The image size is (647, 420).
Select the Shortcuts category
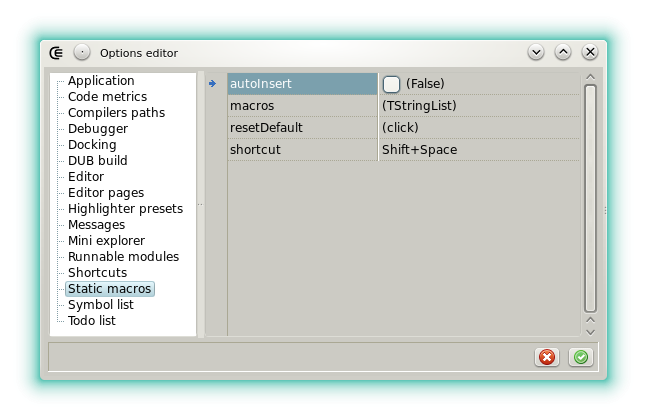[x=98, y=273]
